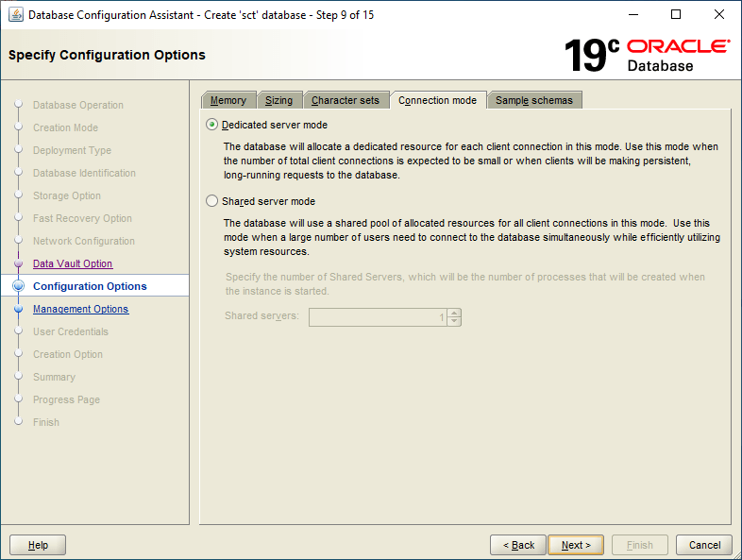Image resolution: width=742 pixels, height=560 pixels.
Task: Click the Shared servers number field
Action: pos(379,317)
